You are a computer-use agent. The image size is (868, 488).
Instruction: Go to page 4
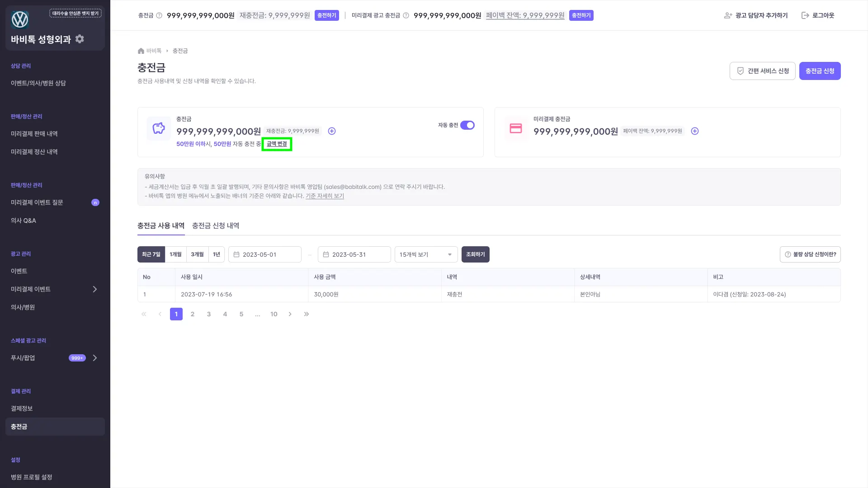click(225, 314)
